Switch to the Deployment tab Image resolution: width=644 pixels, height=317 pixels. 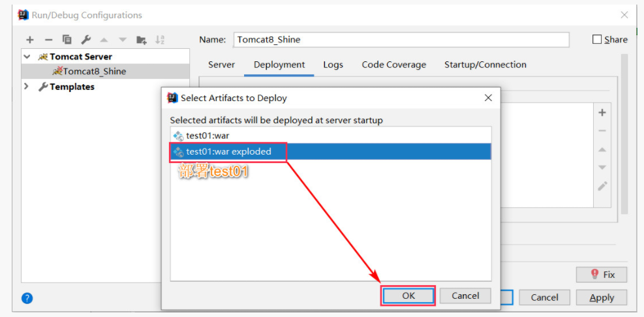(x=279, y=65)
